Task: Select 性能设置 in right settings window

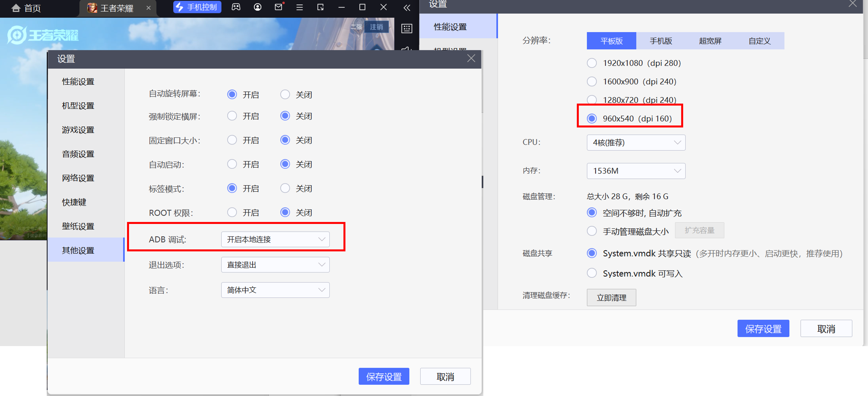Action: click(458, 26)
